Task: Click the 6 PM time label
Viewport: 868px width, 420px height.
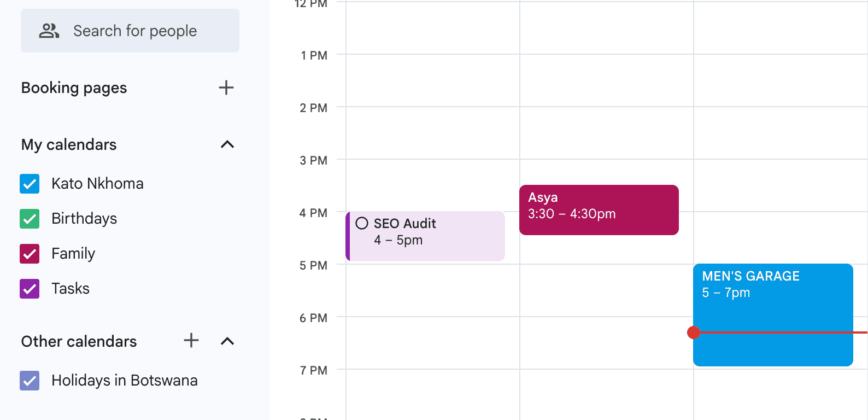Action: 313,318
